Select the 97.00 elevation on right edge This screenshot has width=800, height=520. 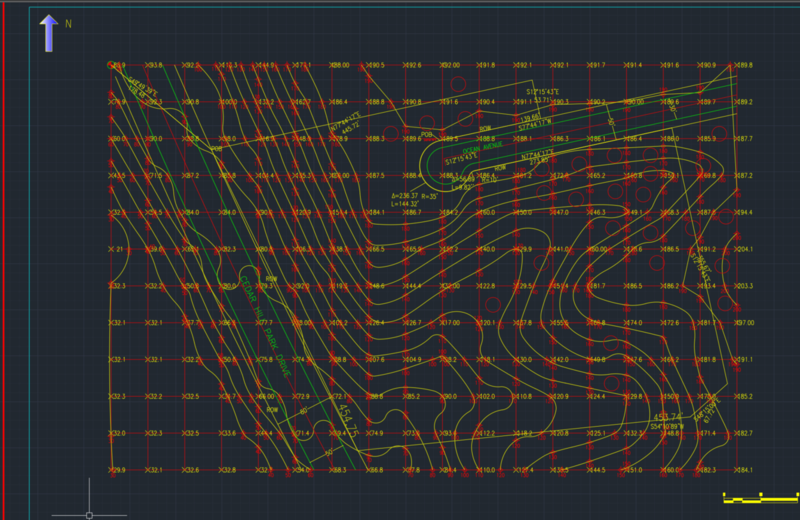point(745,323)
